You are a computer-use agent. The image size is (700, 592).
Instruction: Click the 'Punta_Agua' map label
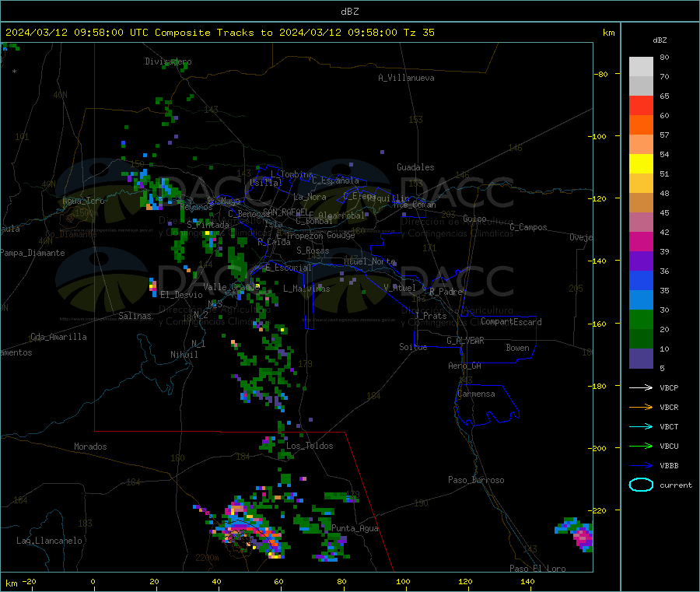[x=355, y=528]
